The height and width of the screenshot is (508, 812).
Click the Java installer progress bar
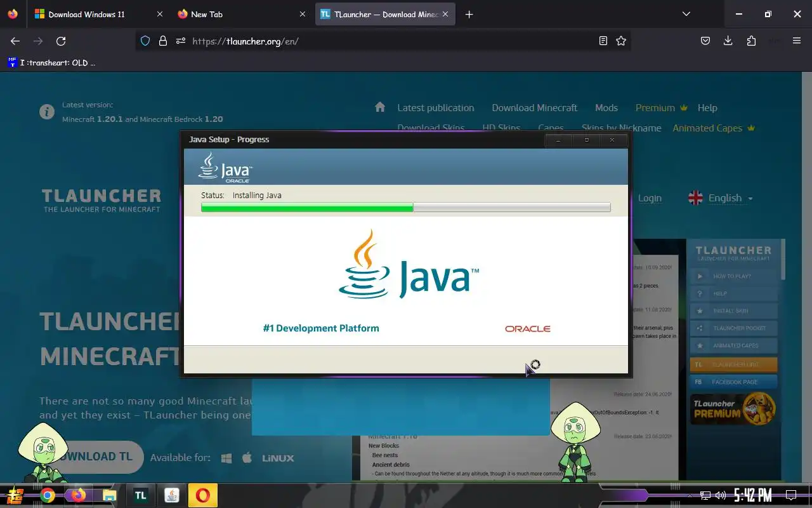coord(406,207)
